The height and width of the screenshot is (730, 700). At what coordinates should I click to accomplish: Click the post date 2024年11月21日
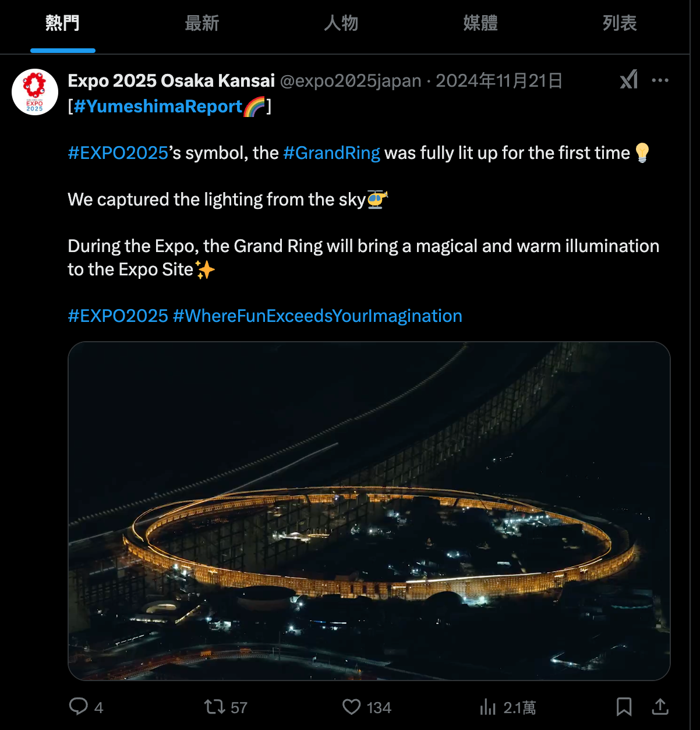click(x=499, y=81)
